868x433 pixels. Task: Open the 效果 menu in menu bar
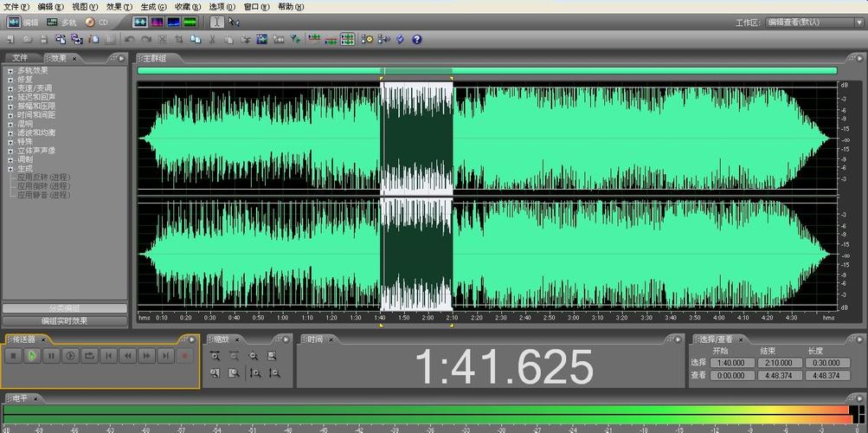point(113,6)
